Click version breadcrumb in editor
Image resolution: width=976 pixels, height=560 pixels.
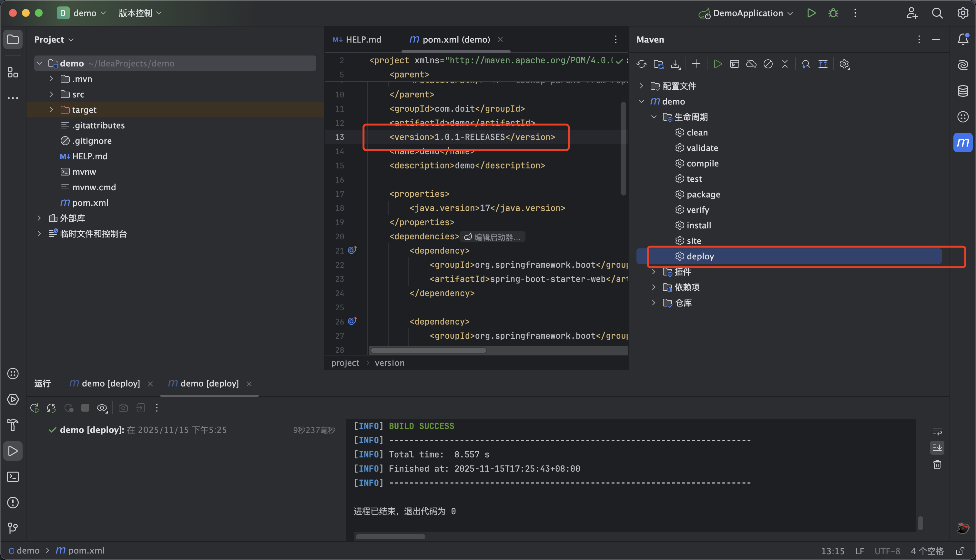(x=389, y=363)
